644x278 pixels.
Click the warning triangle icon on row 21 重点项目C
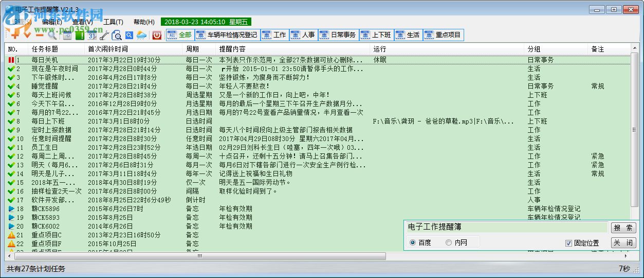click(11, 235)
